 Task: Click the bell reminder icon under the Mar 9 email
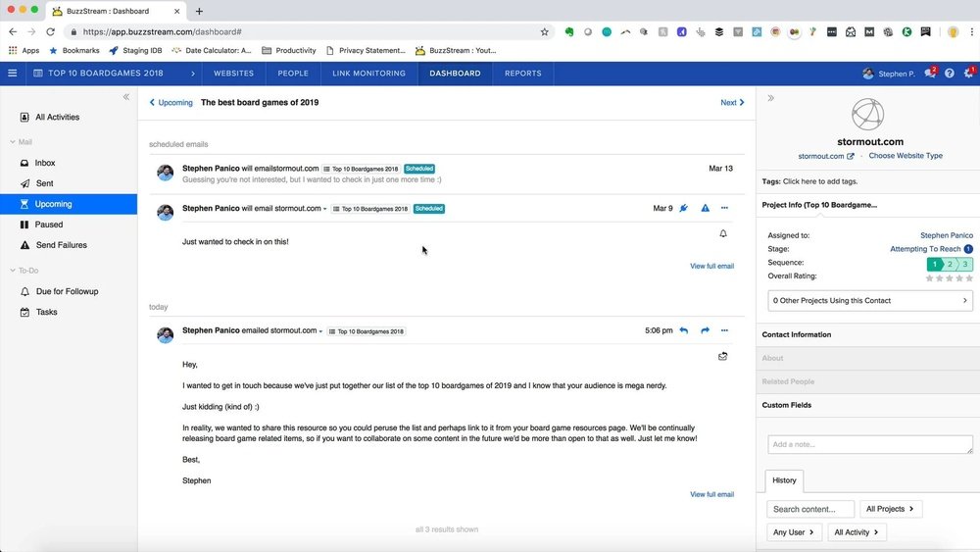click(x=723, y=233)
